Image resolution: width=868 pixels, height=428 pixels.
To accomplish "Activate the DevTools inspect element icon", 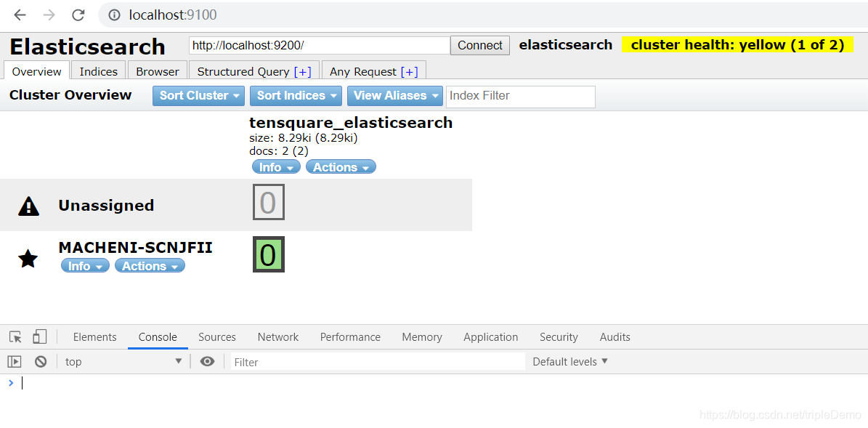I will [15, 336].
